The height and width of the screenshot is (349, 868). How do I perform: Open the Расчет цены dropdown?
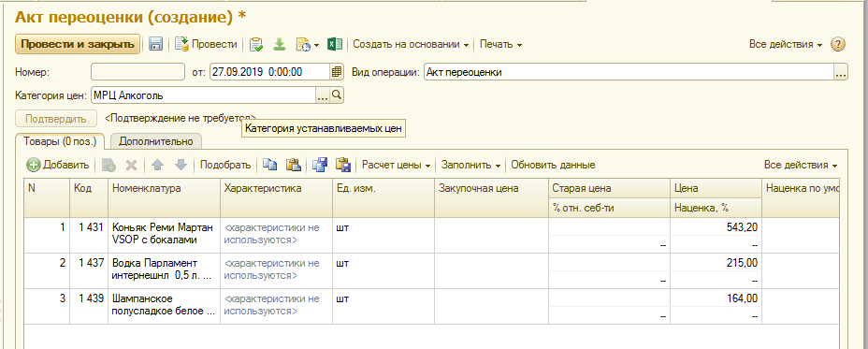click(x=397, y=165)
